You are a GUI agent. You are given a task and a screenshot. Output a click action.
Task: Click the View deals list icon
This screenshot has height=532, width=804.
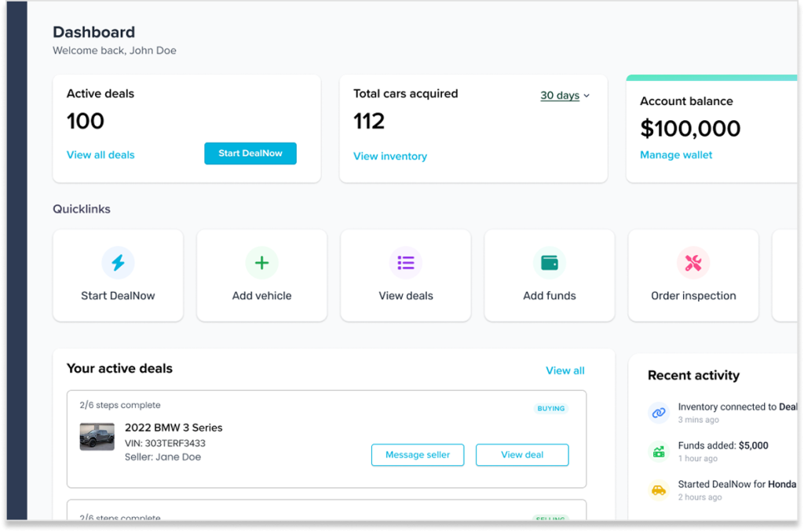(x=405, y=263)
